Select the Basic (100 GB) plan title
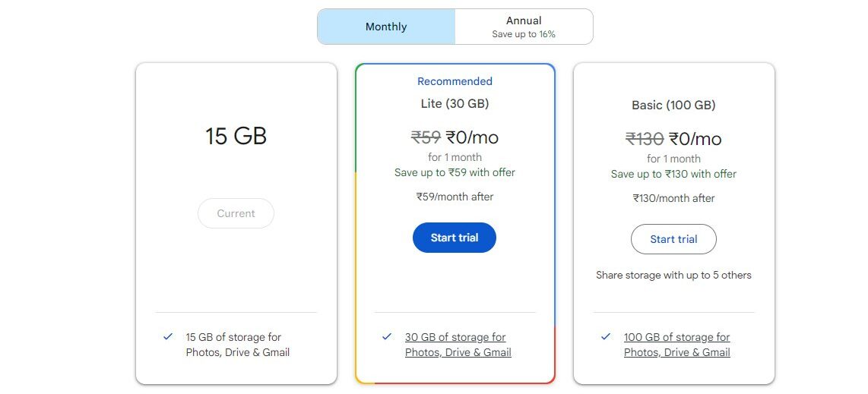This screenshot has width=868, height=394. click(x=673, y=105)
